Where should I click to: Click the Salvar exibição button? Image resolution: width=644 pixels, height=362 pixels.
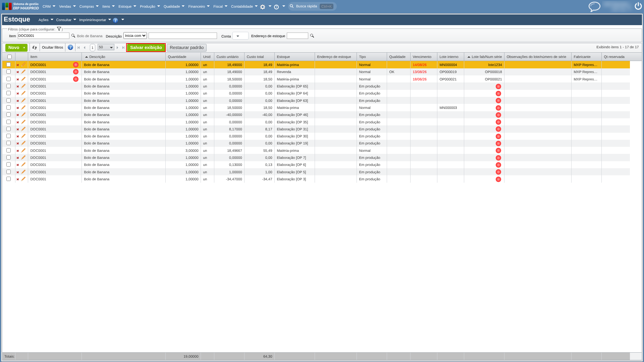tap(146, 48)
